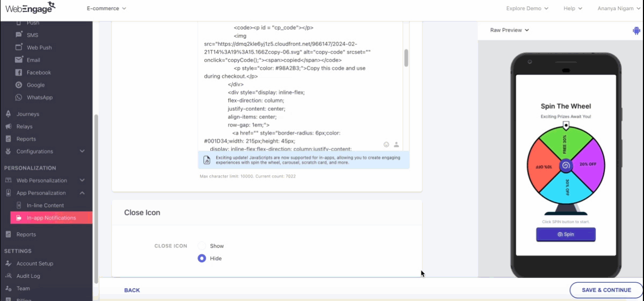Click the Android platform icon in preview
Image resolution: width=644 pixels, height=301 pixels.
(x=636, y=31)
